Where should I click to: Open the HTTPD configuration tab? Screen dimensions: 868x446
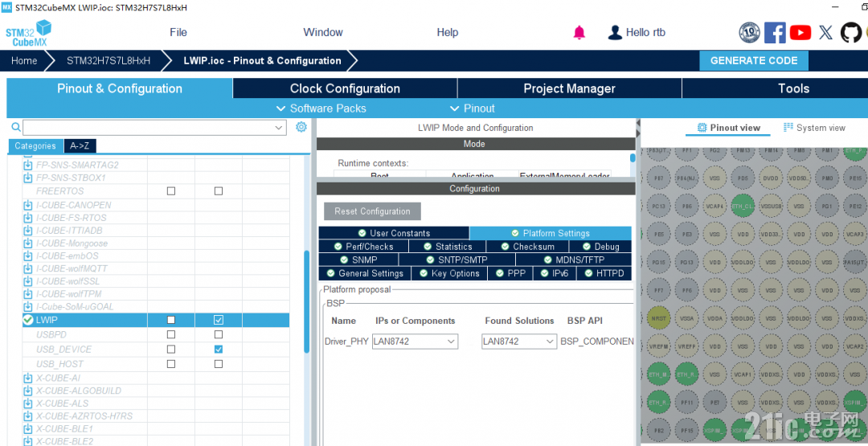coord(604,273)
